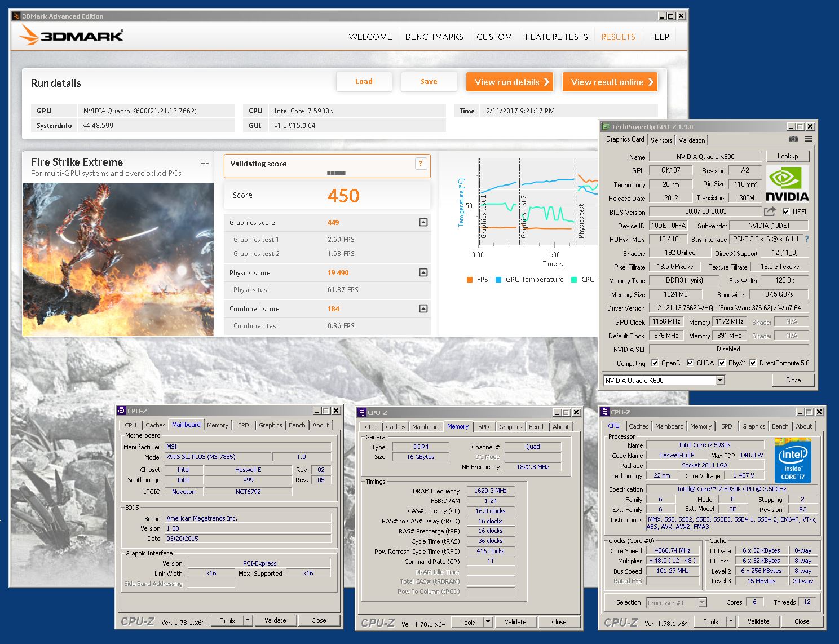Click the Bus Interface question mark icon
Viewport: 839px width, 644px height.
coord(807,239)
